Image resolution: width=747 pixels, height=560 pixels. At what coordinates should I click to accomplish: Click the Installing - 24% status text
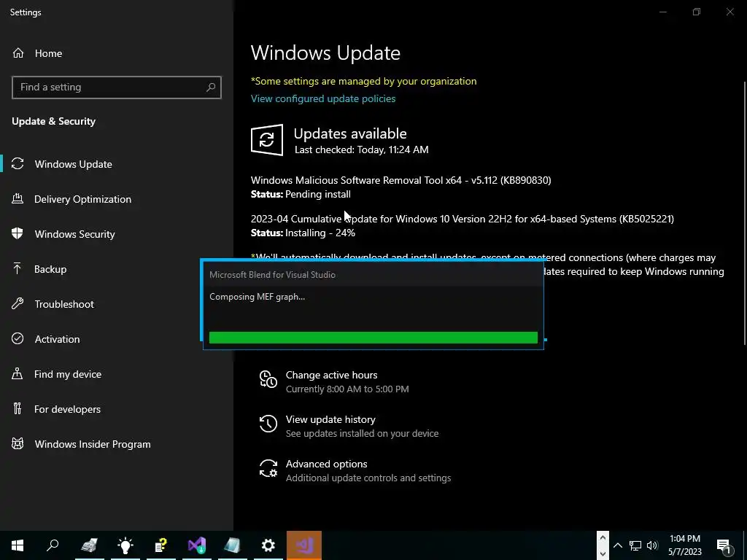320,233
